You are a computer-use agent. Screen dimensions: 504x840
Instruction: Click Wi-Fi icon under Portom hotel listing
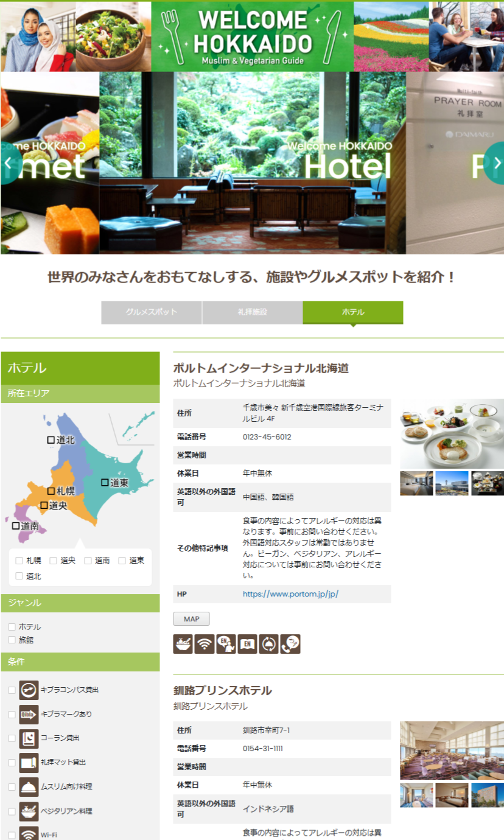205,644
